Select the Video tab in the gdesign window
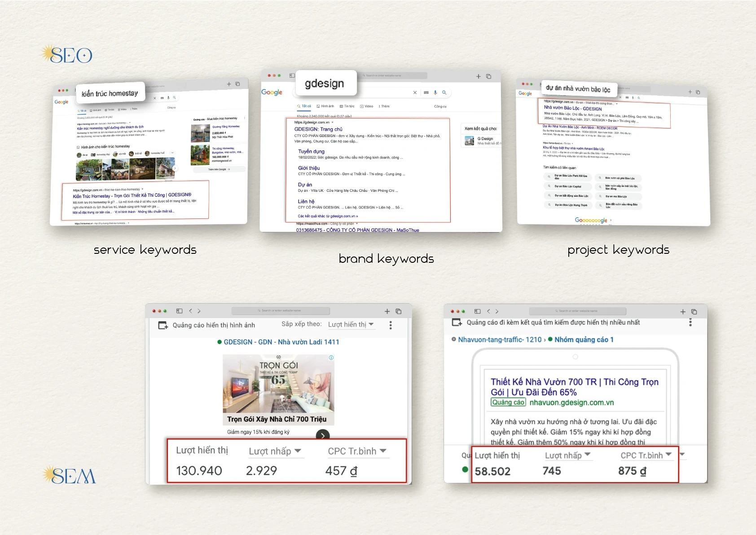Screen dimensions: 756x535 367,106
